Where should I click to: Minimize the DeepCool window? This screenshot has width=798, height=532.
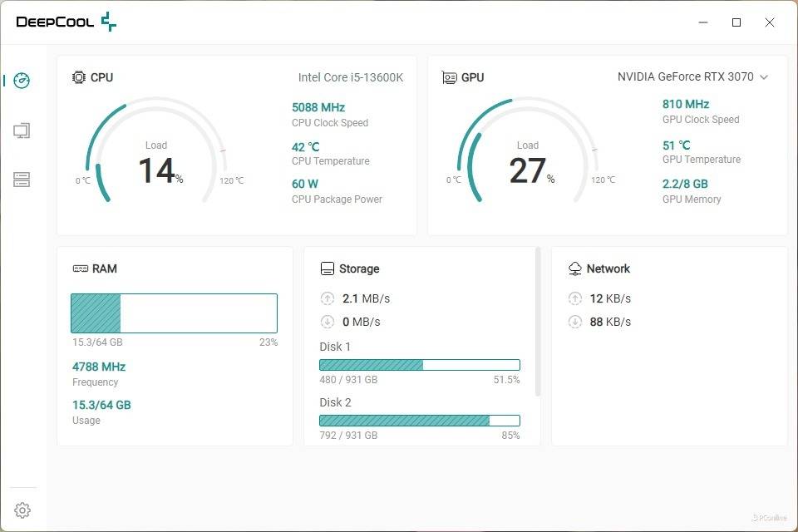click(703, 22)
